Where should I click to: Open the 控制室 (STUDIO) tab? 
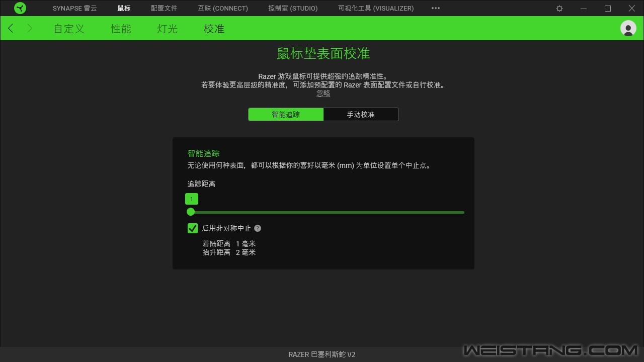point(293,8)
